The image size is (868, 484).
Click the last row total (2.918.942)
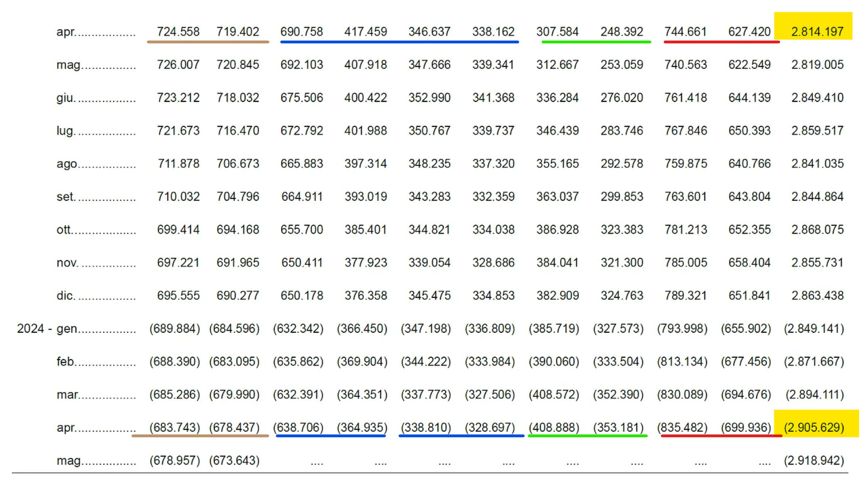(x=813, y=461)
